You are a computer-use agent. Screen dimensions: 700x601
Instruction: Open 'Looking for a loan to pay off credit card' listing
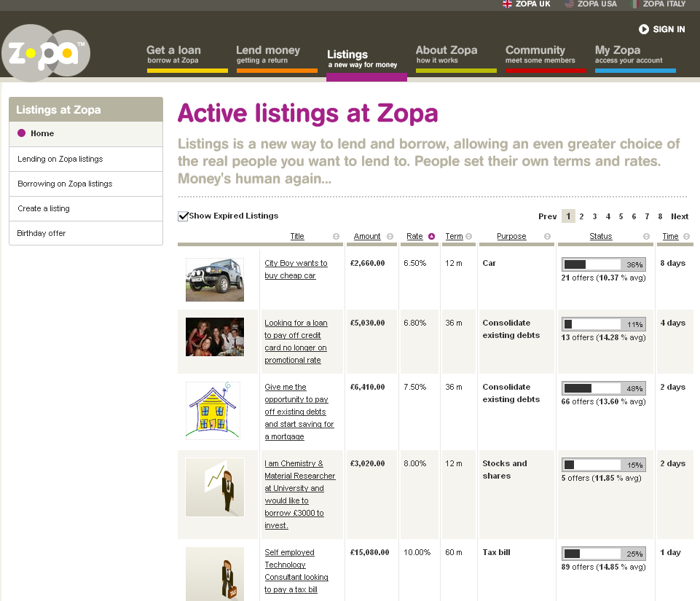tap(296, 342)
